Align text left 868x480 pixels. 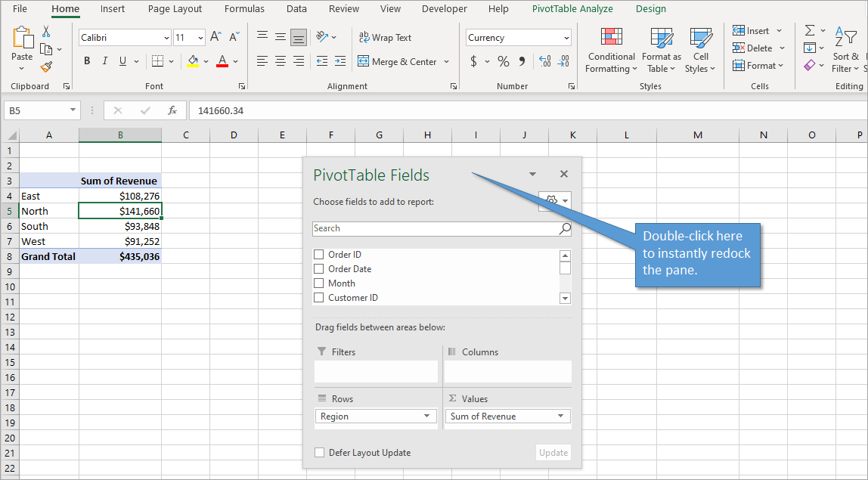tap(262, 61)
